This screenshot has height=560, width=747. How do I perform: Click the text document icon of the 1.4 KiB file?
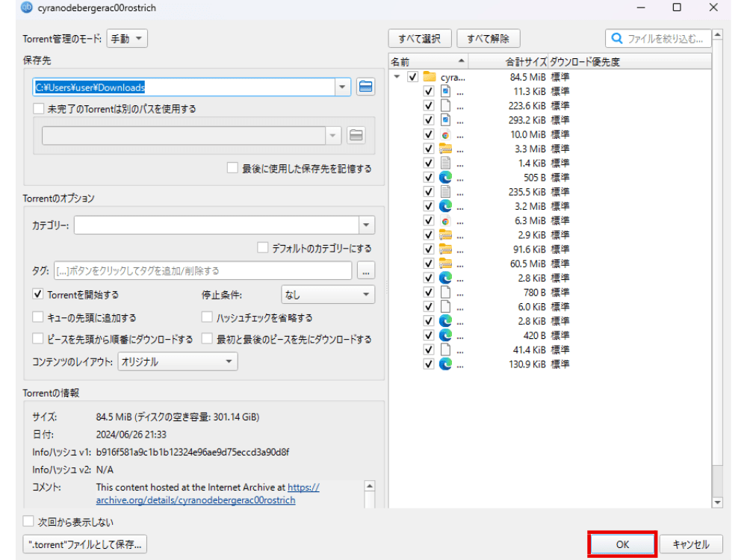[x=445, y=164]
